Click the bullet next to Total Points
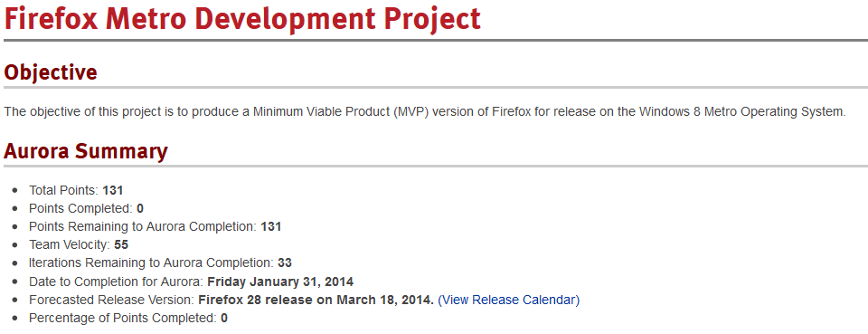The height and width of the screenshot is (334, 868). (x=15, y=191)
